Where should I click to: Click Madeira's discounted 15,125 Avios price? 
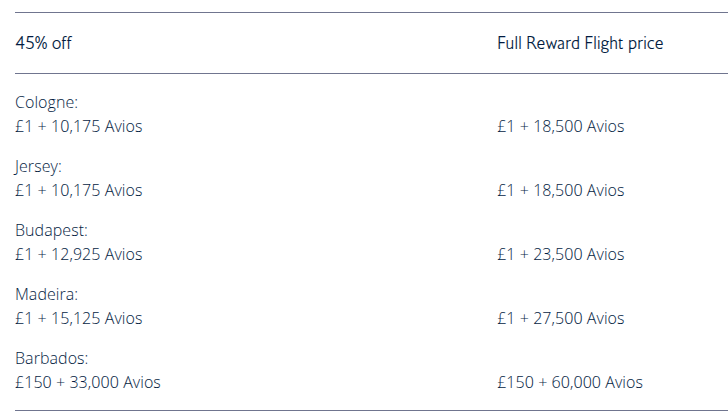[x=79, y=318]
